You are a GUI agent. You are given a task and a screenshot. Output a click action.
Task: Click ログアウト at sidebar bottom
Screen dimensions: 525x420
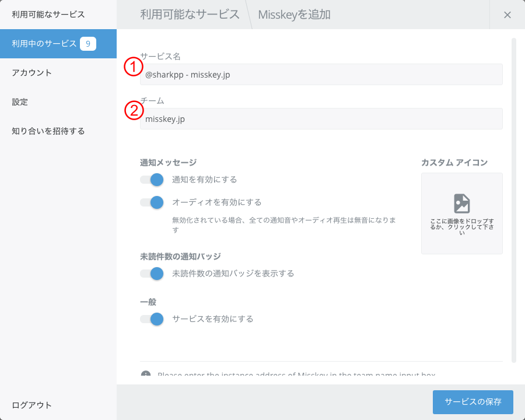click(x=32, y=405)
